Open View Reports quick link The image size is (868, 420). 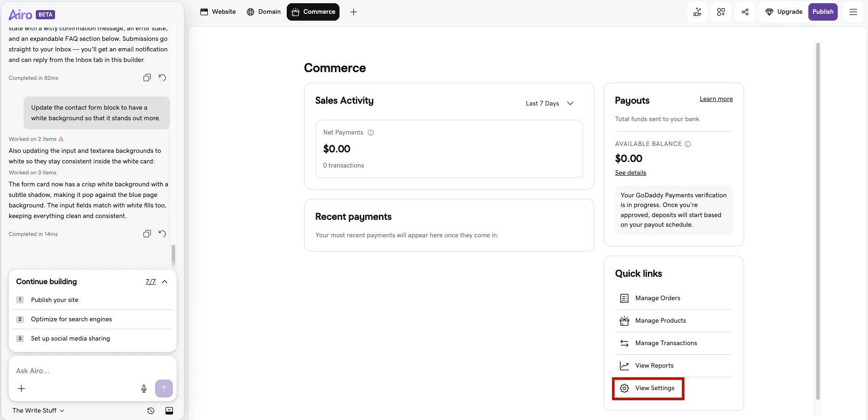[673, 366]
